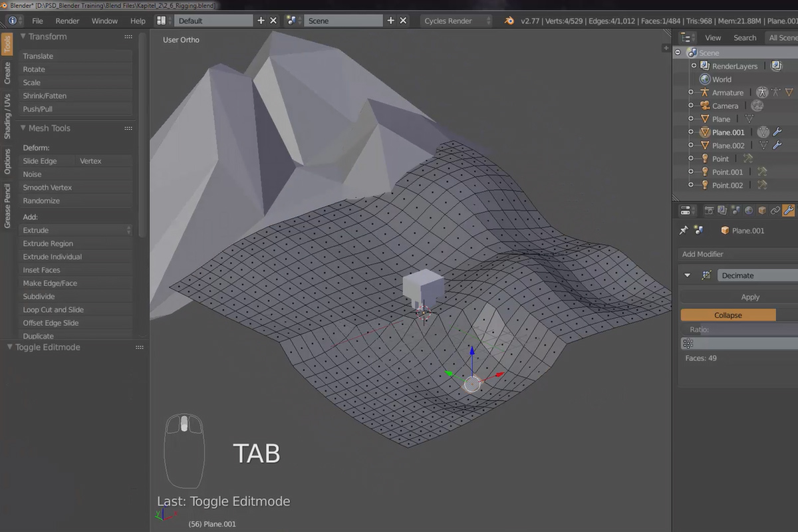The image size is (798, 532).
Task: Open the Extrude dropdown menu
Action: pyautogui.click(x=76, y=230)
